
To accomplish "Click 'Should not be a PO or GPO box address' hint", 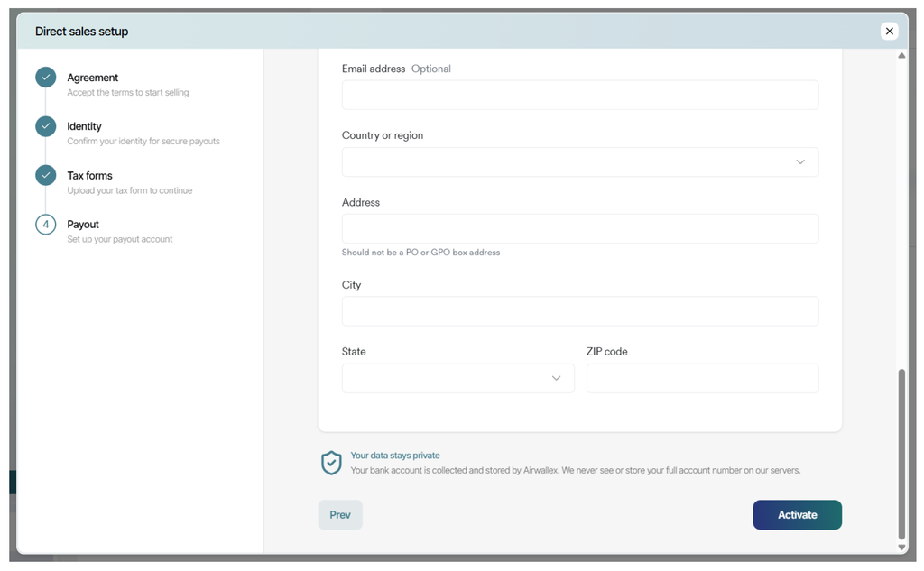I will [x=420, y=253].
